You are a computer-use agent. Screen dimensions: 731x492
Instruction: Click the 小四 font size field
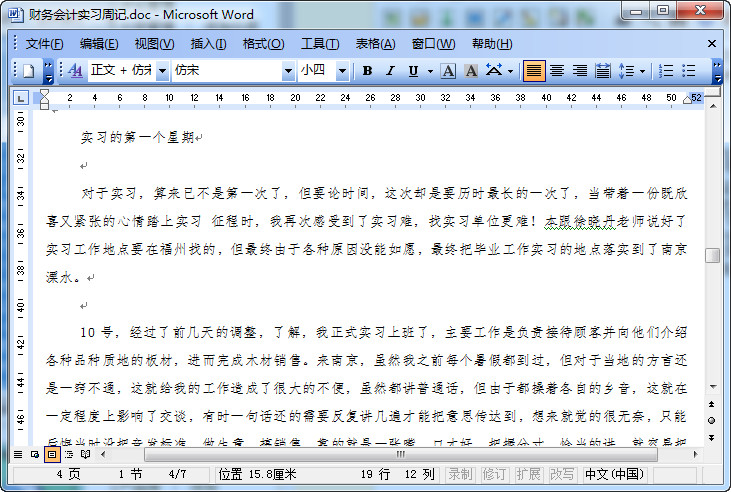[317, 71]
